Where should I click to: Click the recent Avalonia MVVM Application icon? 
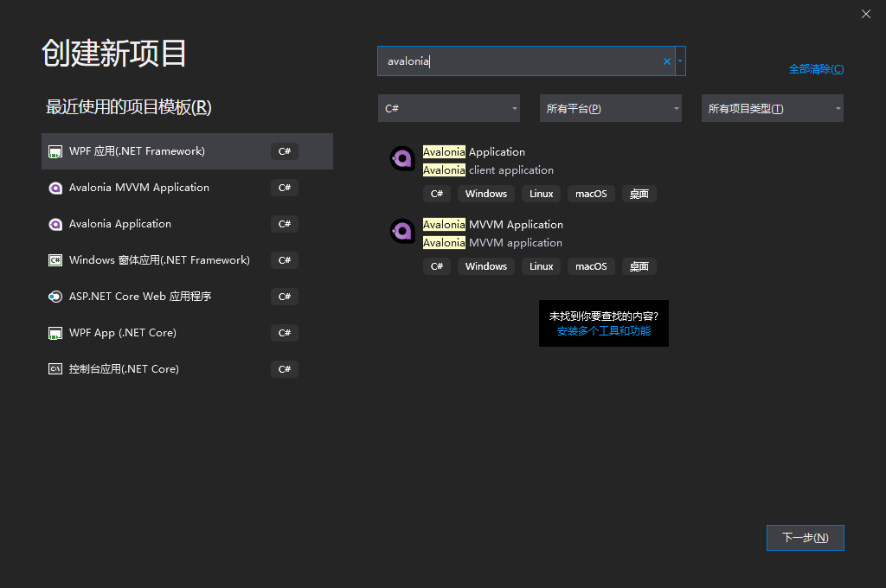coord(55,189)
